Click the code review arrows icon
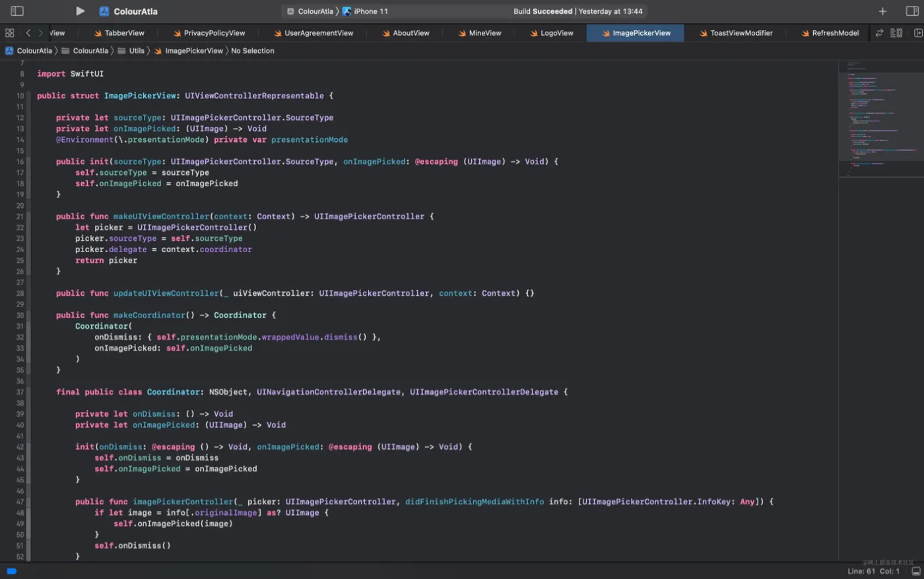 tap(879, 33)
